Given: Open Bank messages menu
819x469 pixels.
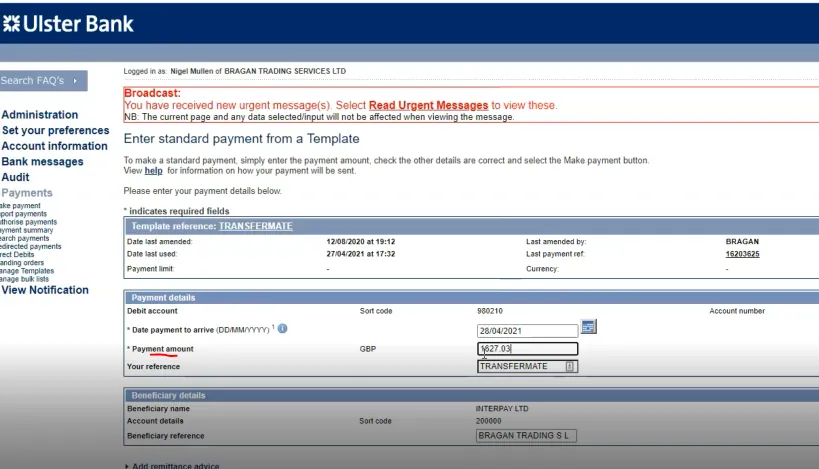Looking at the screenshot, I should click(x=42, y=161).
